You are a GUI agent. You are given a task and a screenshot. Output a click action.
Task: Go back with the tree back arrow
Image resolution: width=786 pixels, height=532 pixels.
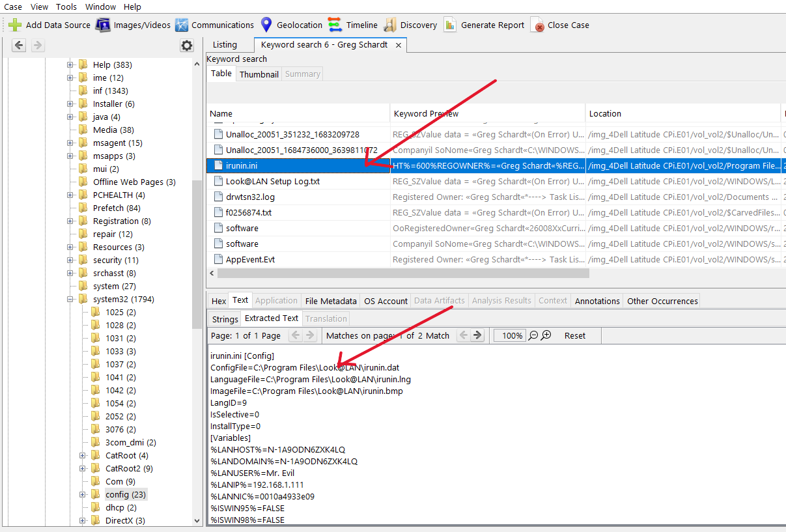[19, 46]
